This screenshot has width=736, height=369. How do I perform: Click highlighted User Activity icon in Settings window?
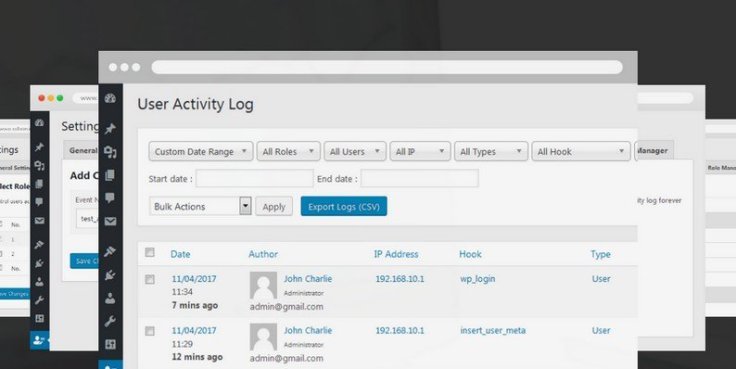coord(39,340)
